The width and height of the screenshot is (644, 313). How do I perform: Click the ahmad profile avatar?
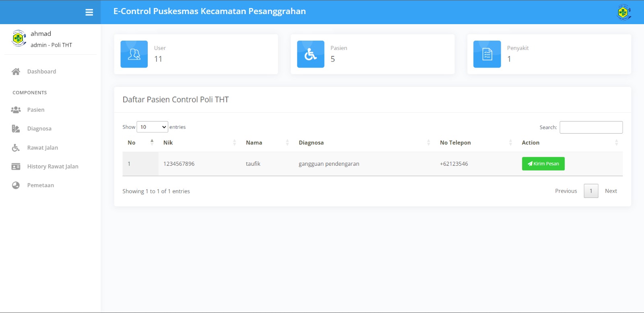coord(19,39)
